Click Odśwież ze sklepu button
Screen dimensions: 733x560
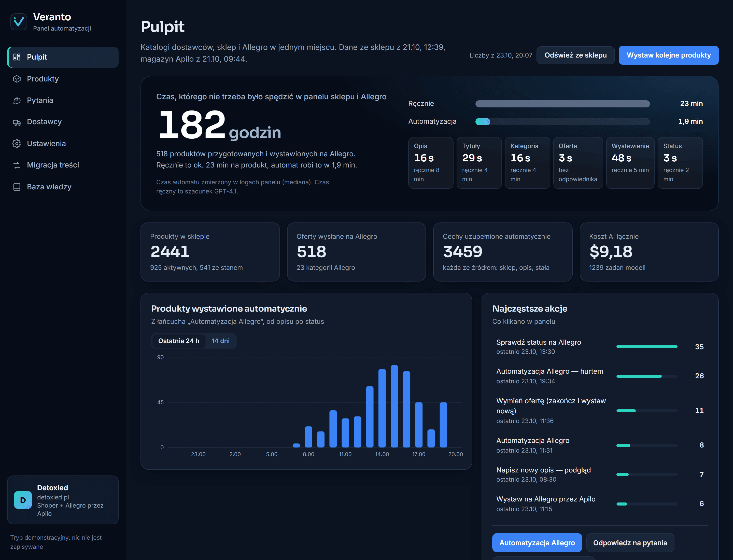(575, 55)
